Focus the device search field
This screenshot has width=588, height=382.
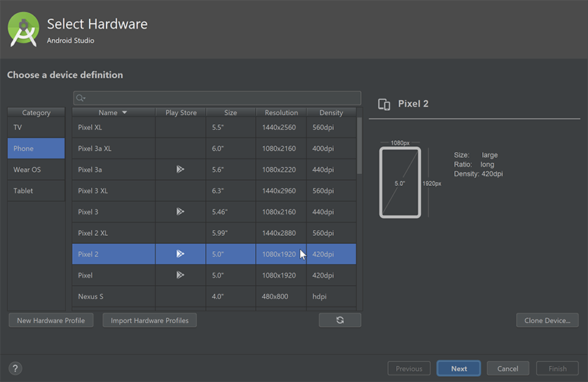(x=217, y=98)
